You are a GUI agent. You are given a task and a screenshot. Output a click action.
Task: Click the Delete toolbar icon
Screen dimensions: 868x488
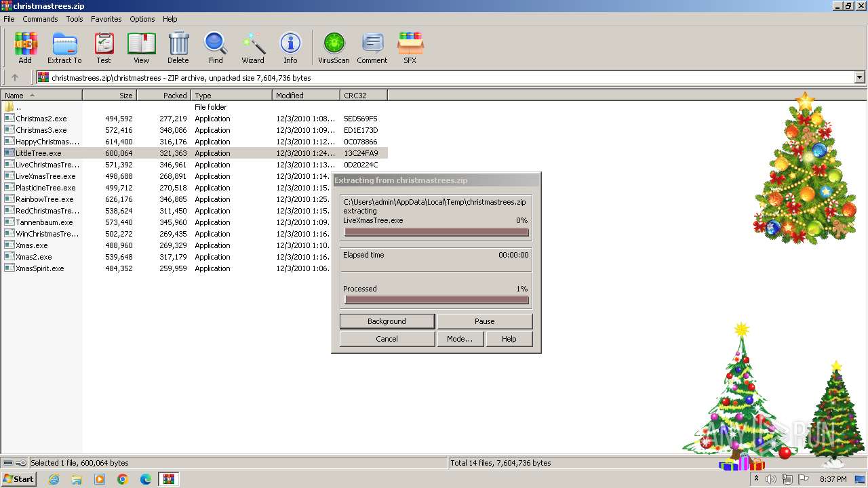click(178, 48)
